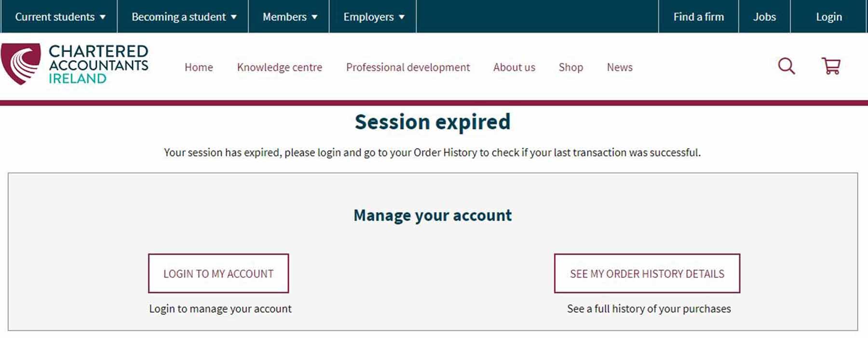
Task: Open the About us menu item
Action: (x=514, y=67)
